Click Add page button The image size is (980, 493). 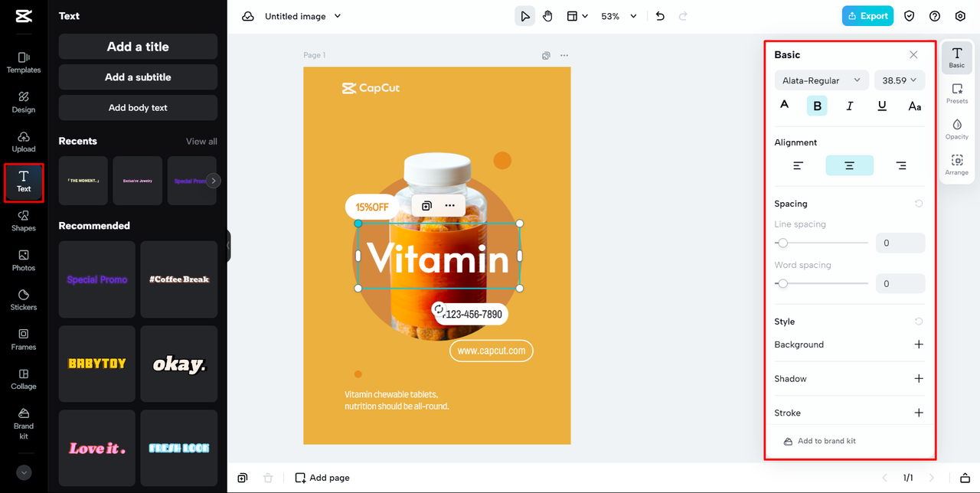pyautogui.click(x=323, y=478)
